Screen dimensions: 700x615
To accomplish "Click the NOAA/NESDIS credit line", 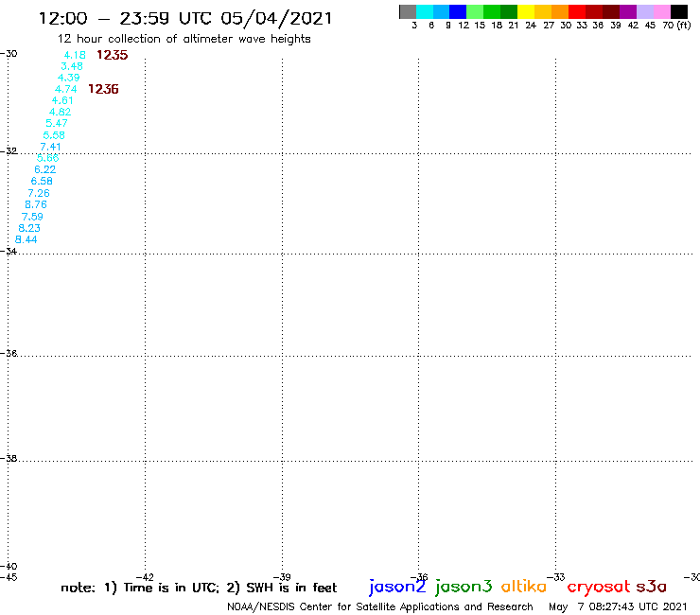I will [x=380, y=607].
